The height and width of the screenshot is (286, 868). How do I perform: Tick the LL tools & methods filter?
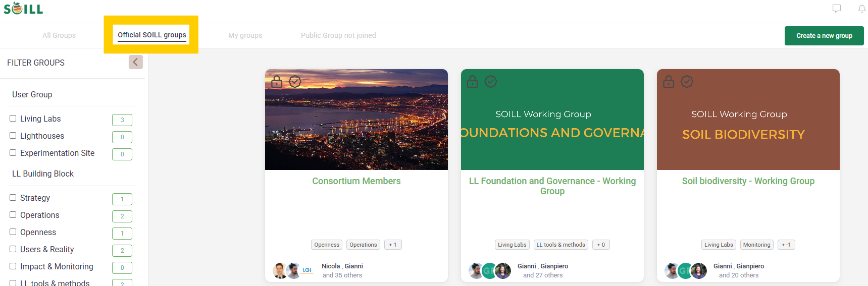coord(13,283)
